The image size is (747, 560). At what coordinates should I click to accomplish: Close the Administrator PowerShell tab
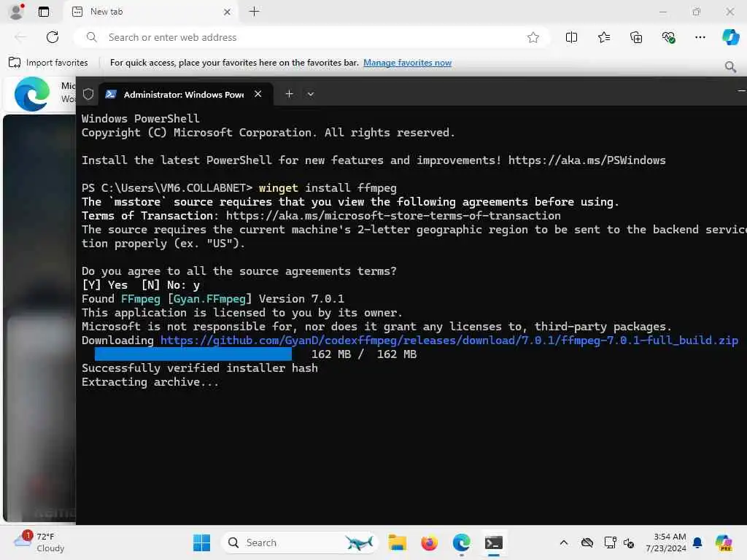click(258, 94)
